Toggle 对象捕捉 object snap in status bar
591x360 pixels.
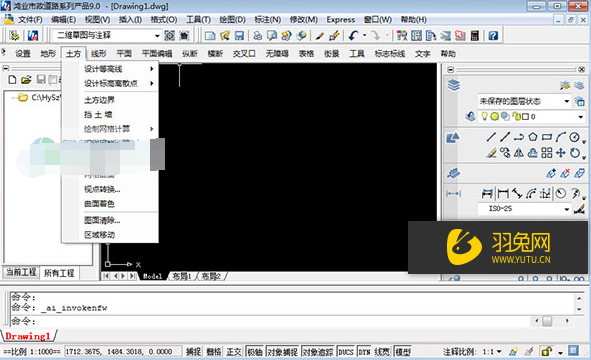click(x=282, y=352)
